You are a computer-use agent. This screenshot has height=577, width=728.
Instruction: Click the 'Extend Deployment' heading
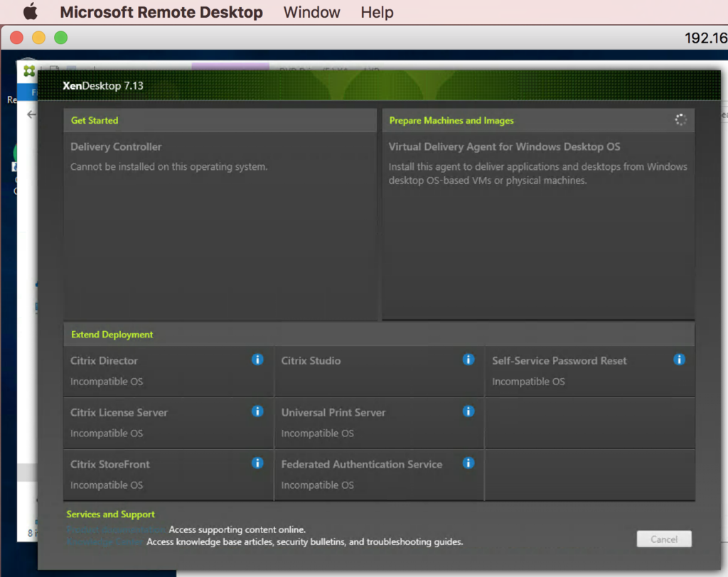pyautogui.click(x=112, y=334)
